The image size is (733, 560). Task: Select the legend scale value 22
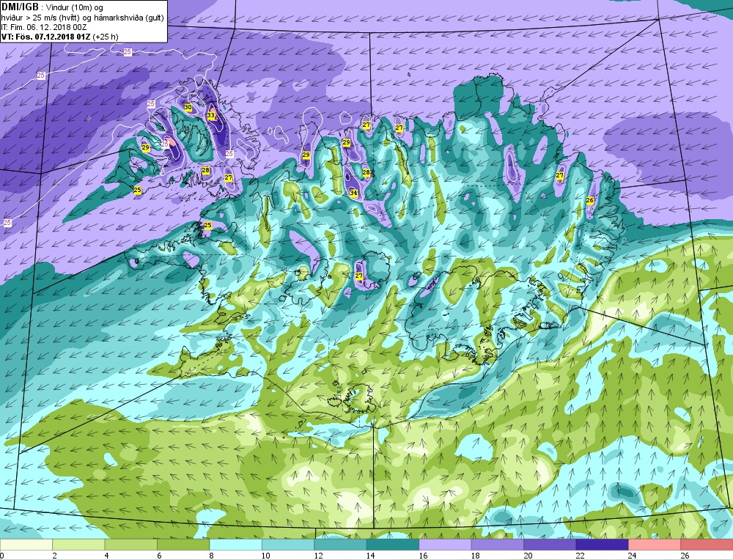pyautogui.click(x=580, y=556)
